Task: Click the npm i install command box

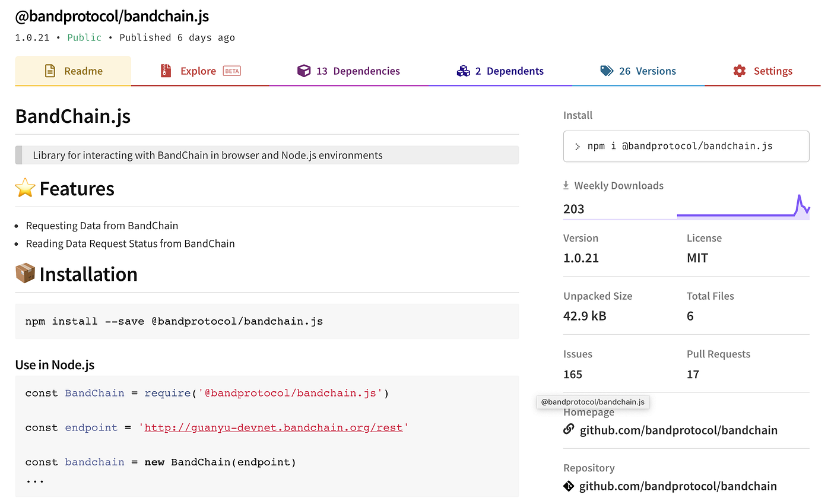Action: 686,146
